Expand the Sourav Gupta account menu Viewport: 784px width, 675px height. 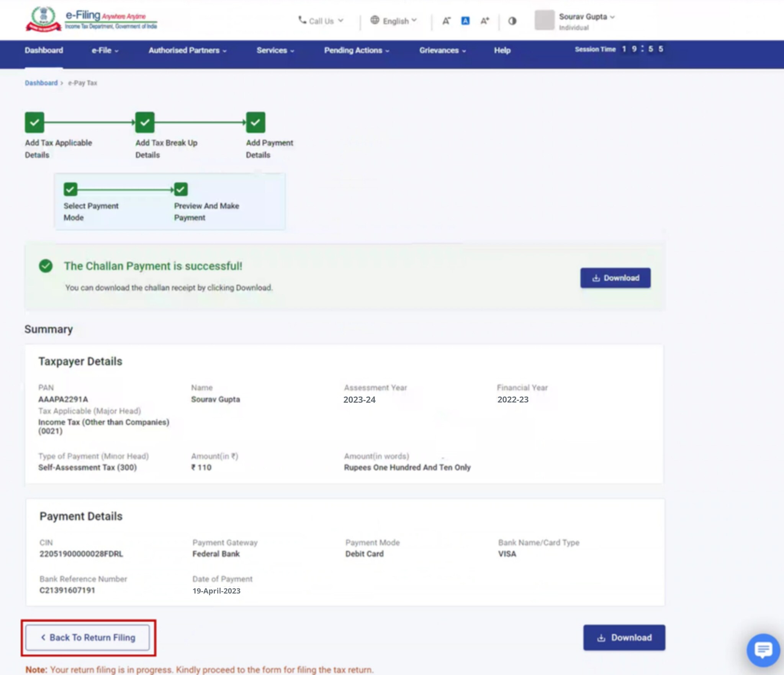[x=586, y=17]
